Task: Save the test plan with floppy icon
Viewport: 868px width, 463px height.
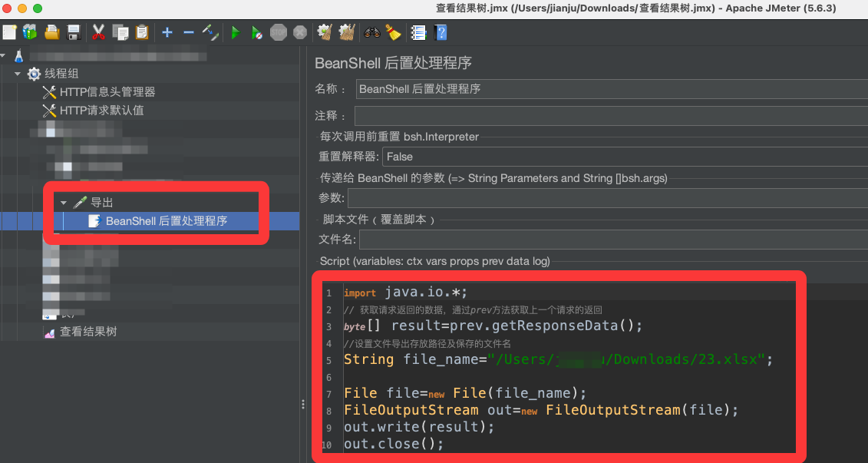Action: pos(74,32)
